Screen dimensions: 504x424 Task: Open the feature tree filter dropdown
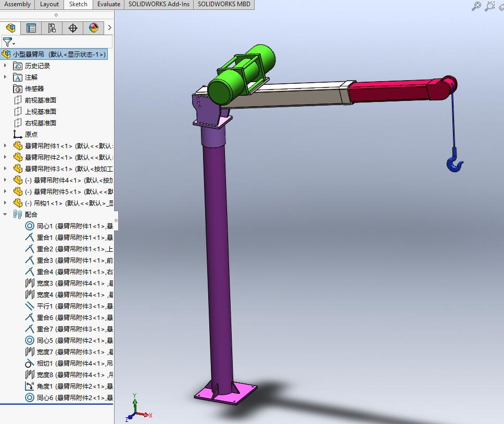pyautogui.click(x=9, y=42)
